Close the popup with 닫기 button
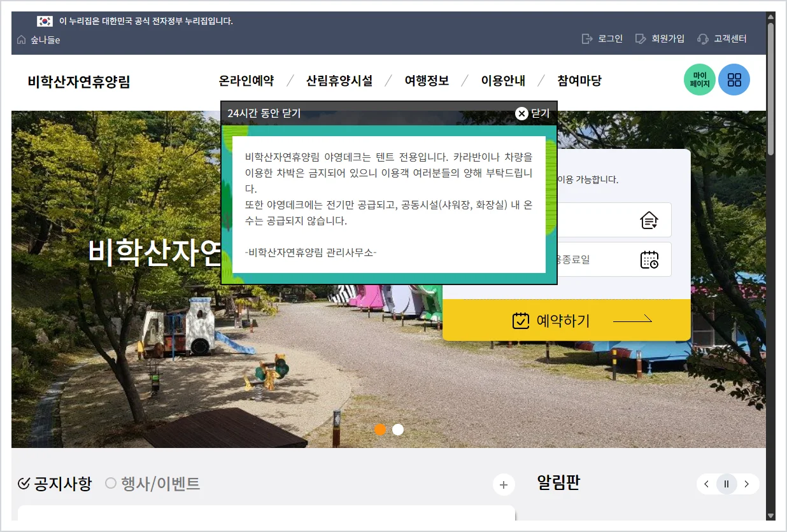This screenshot has height=532, width=787. [532, 113]
